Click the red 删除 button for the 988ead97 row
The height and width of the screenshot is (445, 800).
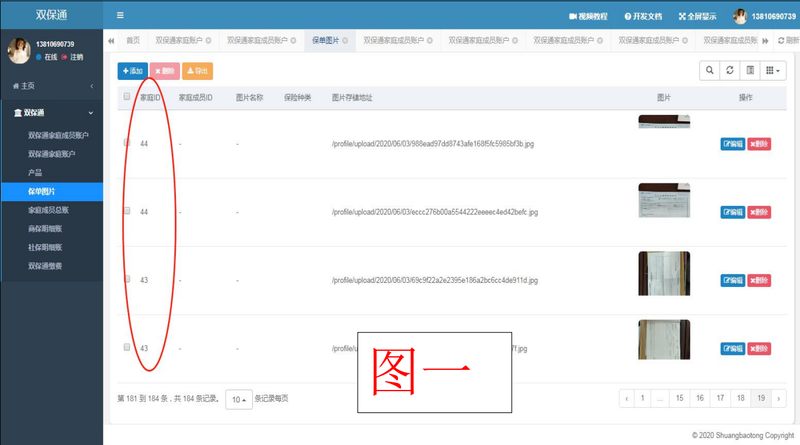tap(759, 144)
